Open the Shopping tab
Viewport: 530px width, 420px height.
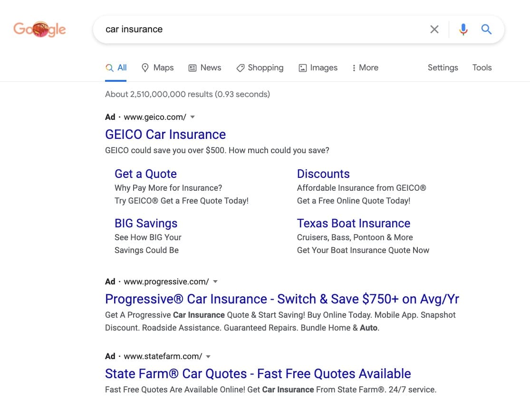[x=260, y=68]
